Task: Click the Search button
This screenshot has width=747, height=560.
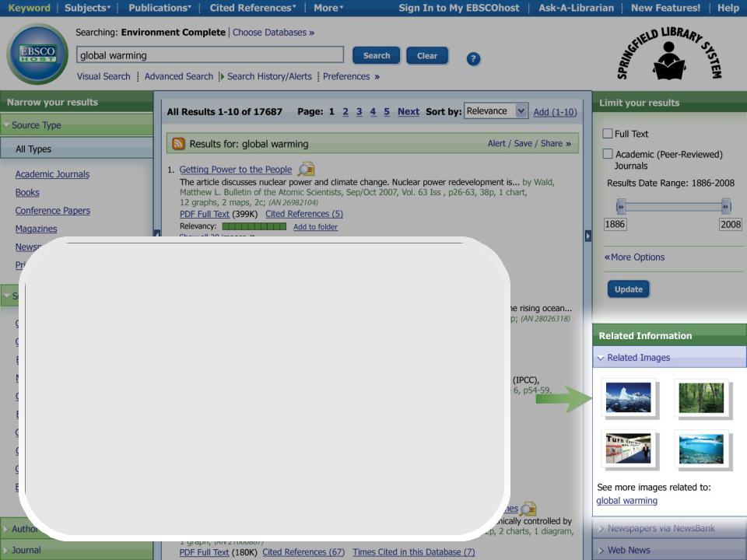Action: coord(377,55)
